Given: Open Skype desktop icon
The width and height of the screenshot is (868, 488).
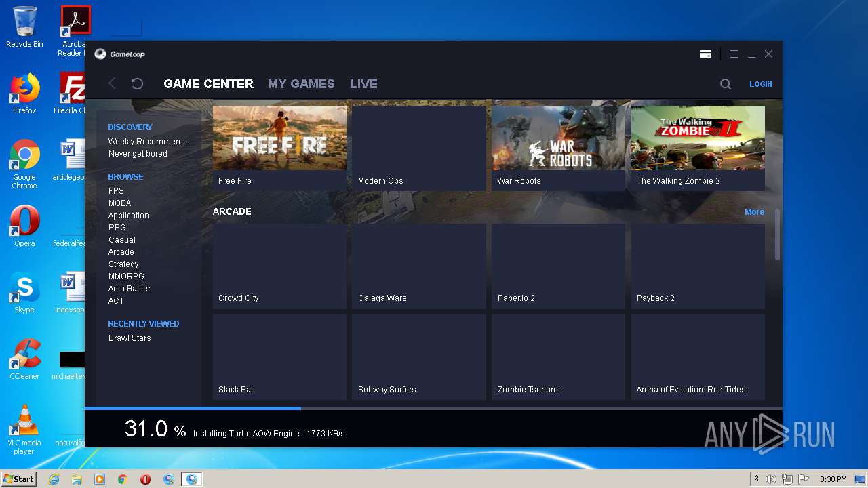Looking at the screenshot, I should [24, 293].
